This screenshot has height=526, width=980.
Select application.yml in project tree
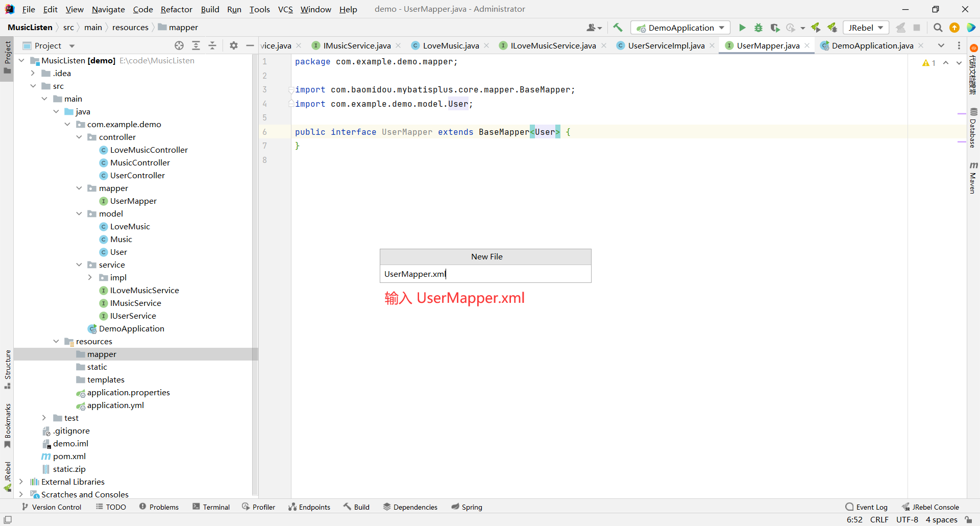click(115, 405)
